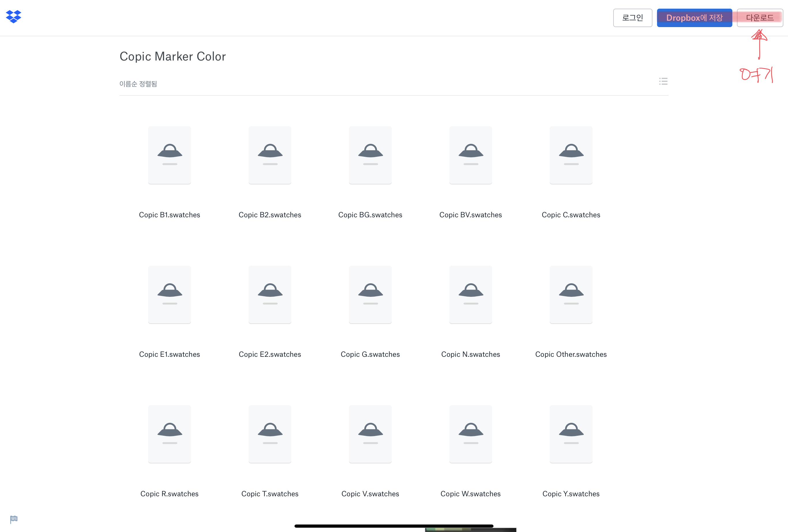The width and height of the screenshot is (788, 532).
Task: Open the 이름순 정렬됨 sort option
Action: click(138, 84)
